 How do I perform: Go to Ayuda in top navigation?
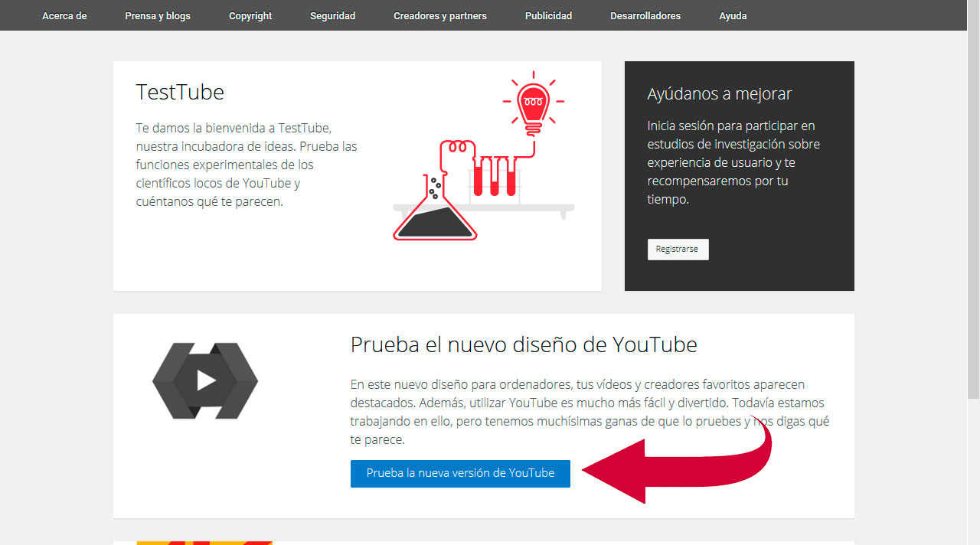[733, 15]
